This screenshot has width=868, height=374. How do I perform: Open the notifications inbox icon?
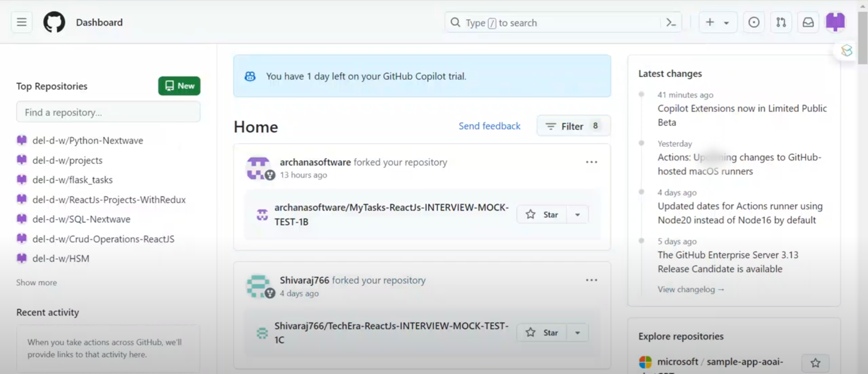tap(808, 22)
